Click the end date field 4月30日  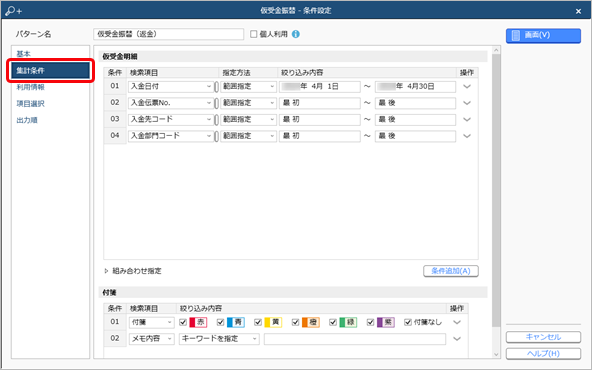pyautogui.click(x=415, y=86)
